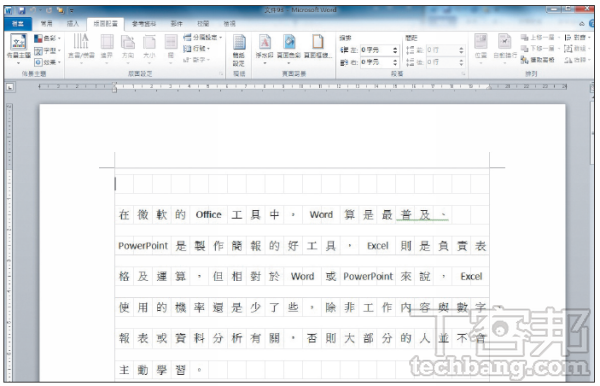Screen dimensions: 600x386
Task: Click 下移一層 send backward
Action: (537, 49)
